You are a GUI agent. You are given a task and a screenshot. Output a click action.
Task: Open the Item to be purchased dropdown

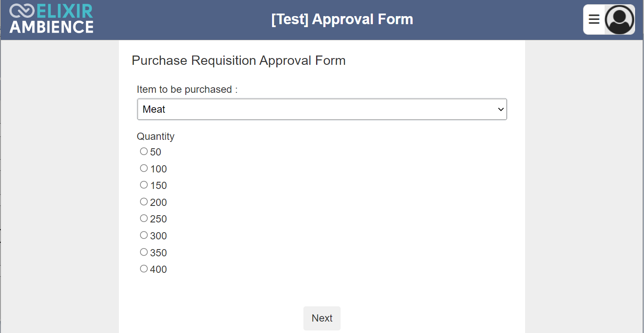pos(322,109)
